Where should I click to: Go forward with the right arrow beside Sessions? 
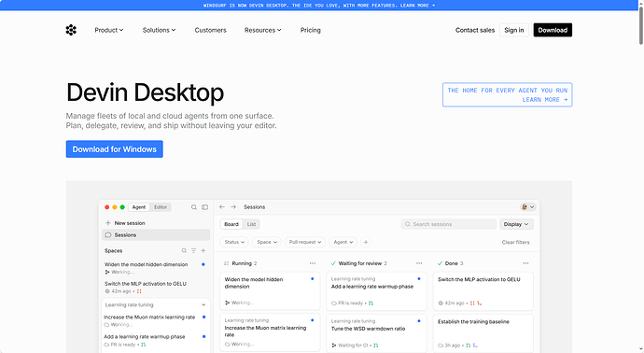point(233,207)
